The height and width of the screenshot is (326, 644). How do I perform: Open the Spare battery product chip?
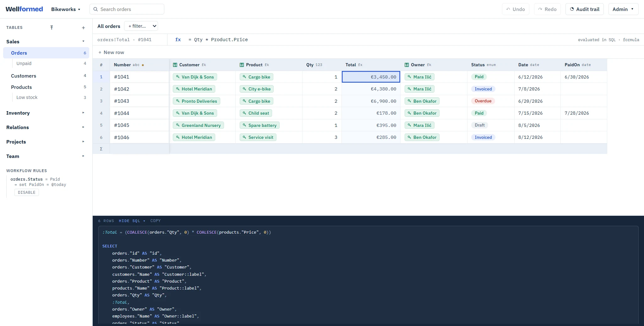(259, 125)
